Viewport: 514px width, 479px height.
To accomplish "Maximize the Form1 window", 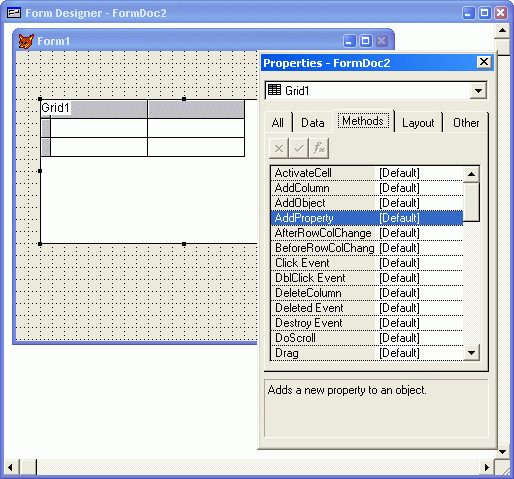I will coord(365,41).
